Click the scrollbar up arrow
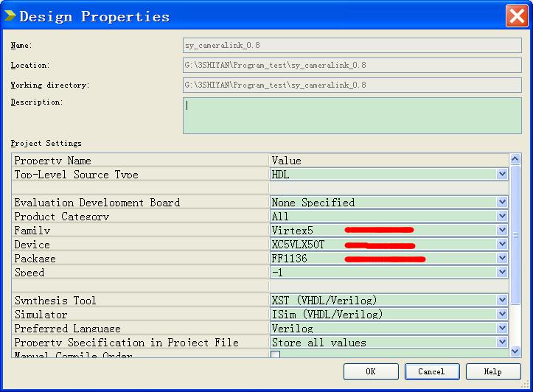Screen dimensions: 533x392 515,159
